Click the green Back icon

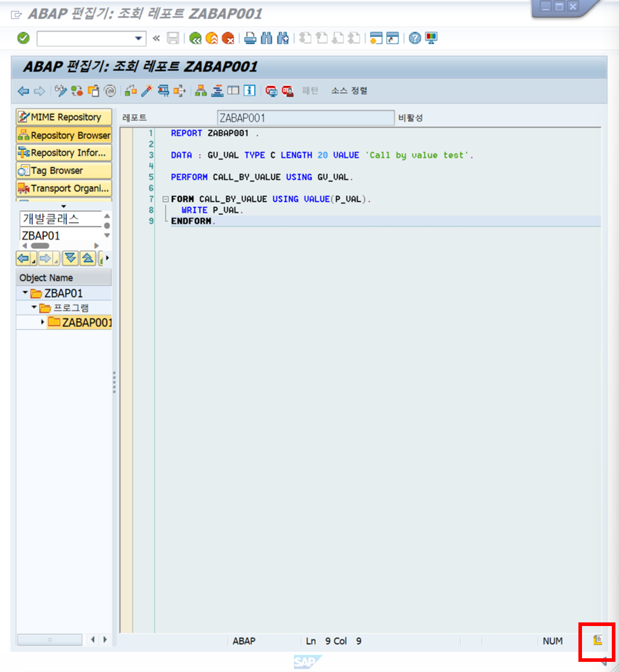tap(195, 38)
